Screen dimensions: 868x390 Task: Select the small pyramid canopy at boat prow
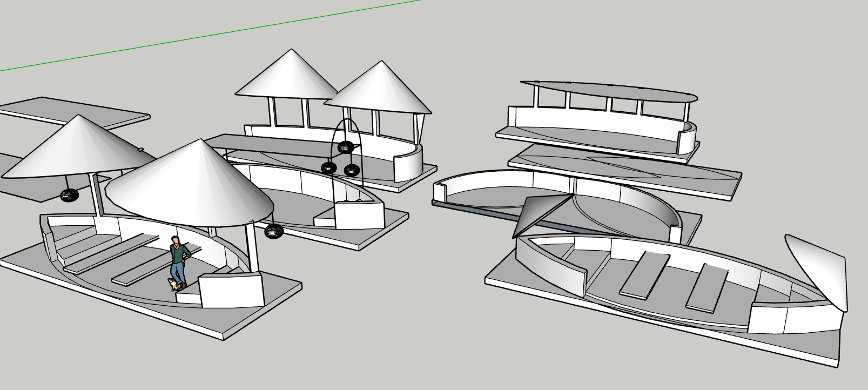tap(542, 214)
